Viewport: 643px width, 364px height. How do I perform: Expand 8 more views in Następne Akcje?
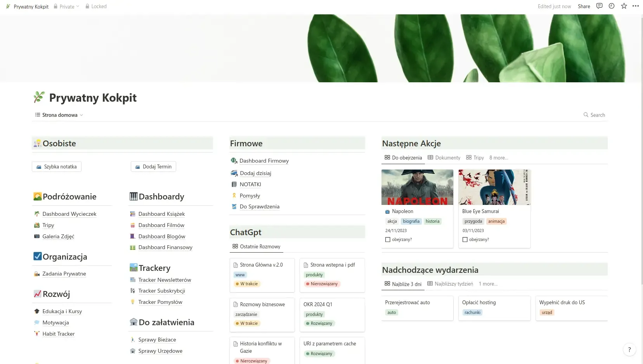[x=499, y=158]
